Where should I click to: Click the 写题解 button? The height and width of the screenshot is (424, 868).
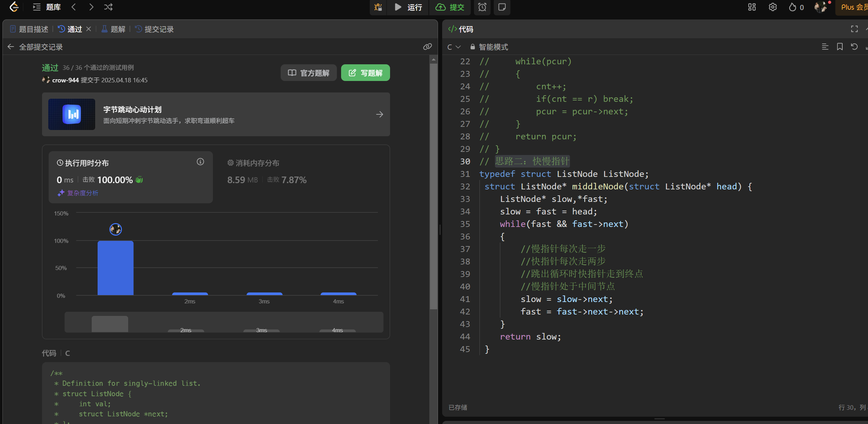(365, 73)
